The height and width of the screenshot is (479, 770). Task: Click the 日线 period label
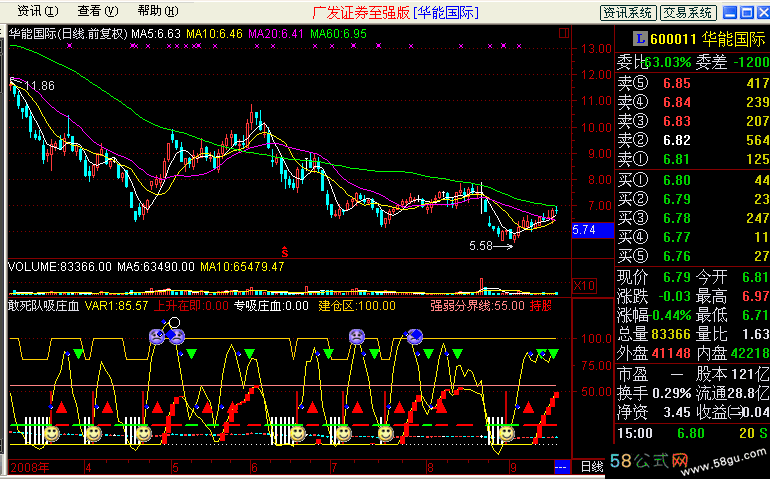point(592,466)
